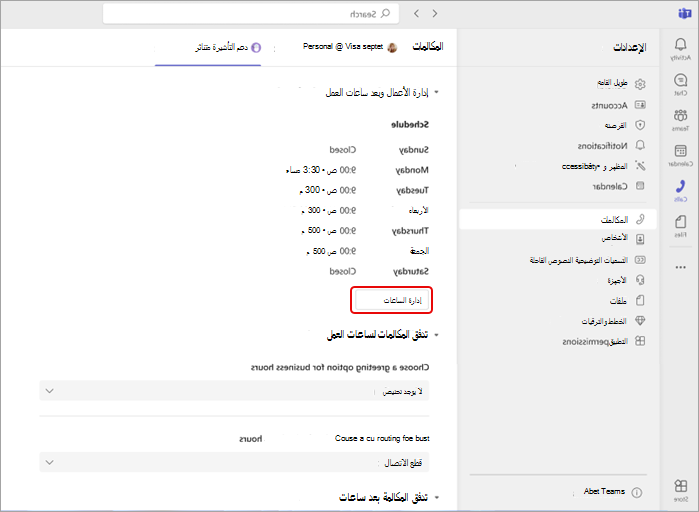Open Calendar item in settings list
Viewport: 699px width, 512px height.
coord(619,186)
